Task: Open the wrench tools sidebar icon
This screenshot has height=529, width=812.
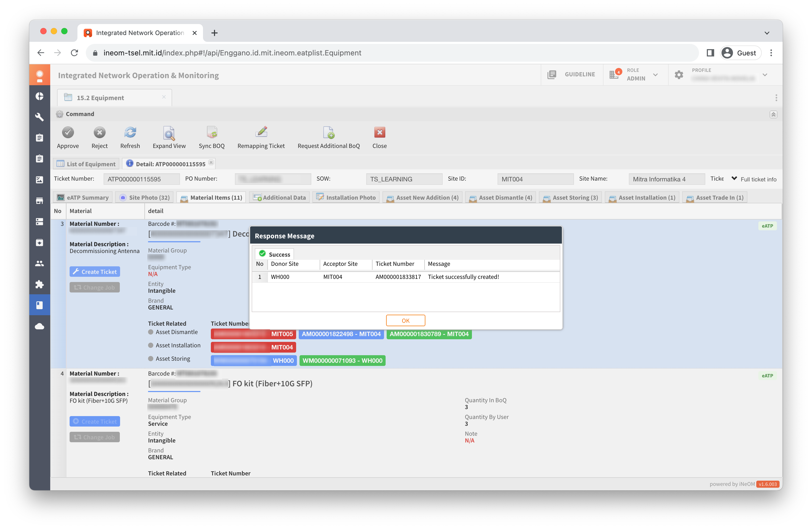Action: tap(40, 117)
